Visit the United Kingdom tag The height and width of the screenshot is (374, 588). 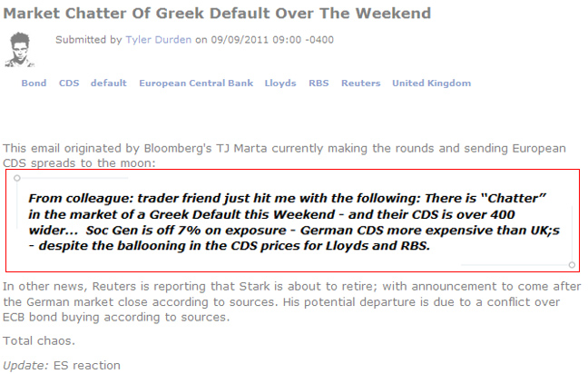click(431, 84)
